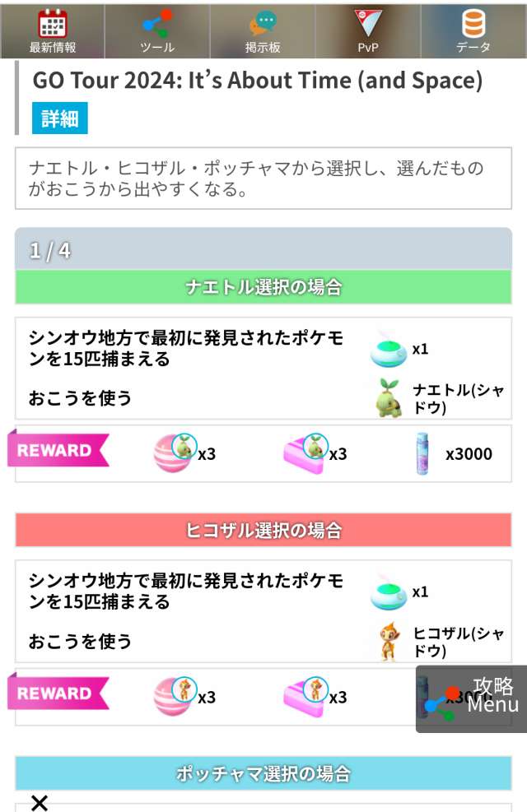Image resolution: width=527 pixels, height=812 pixels.
Task: Click the incense icon in ヒコザル task
Action: [x=389, y=592]
